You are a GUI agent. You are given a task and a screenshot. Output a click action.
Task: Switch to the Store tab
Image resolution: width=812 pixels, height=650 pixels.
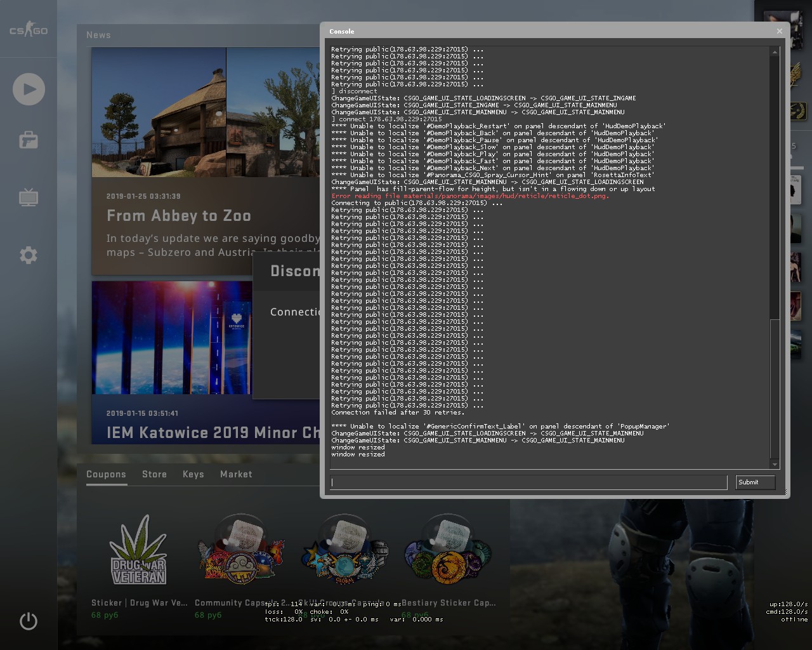click(155, 474)
